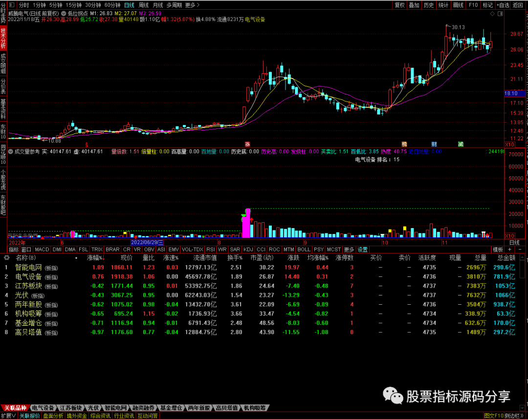
Task: Open 统计 statistics button
Action: [443, 5]
